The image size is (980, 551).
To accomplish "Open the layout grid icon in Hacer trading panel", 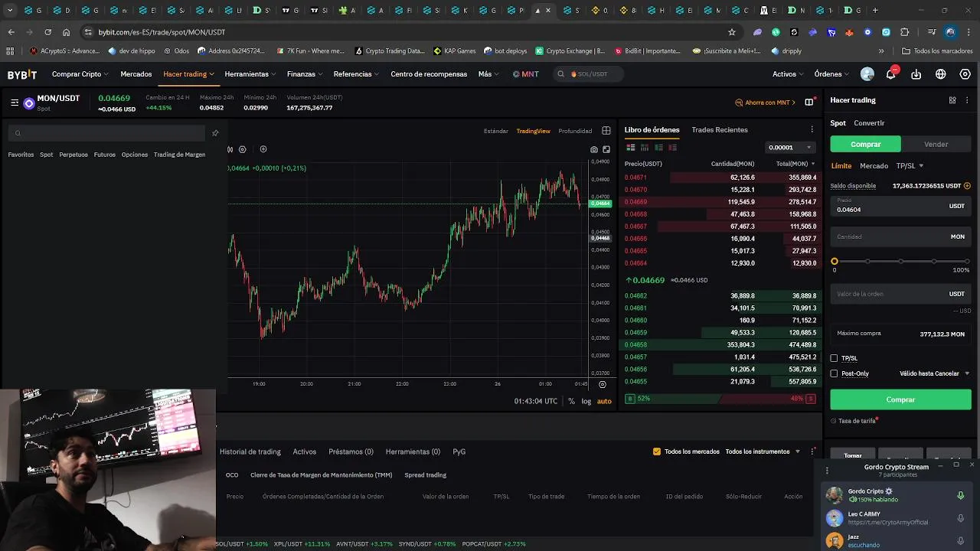I will coord(952,100).
